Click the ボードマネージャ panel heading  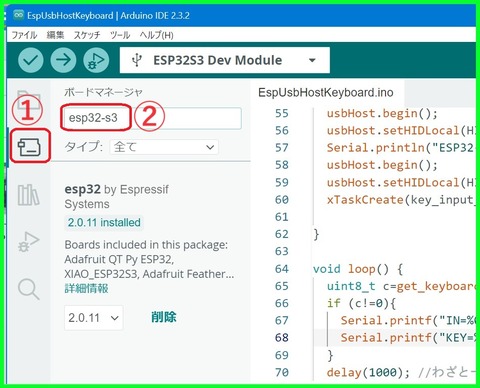103,92
